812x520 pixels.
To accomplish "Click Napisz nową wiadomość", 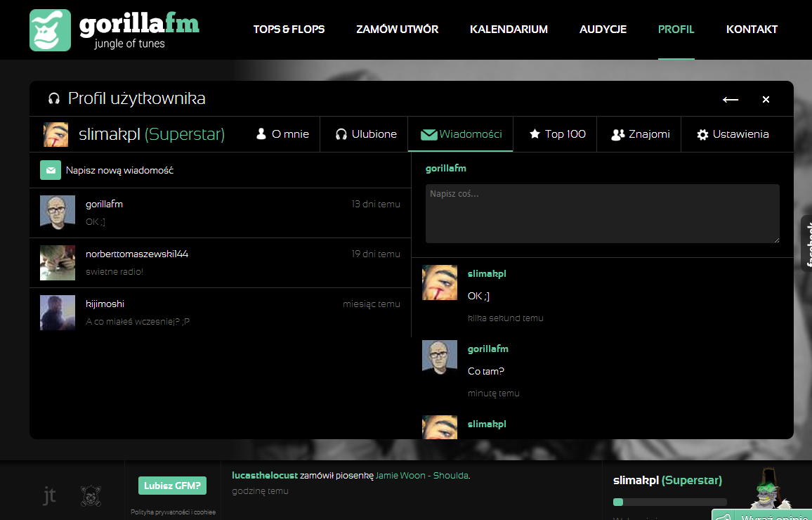I will tap(119, 170).
